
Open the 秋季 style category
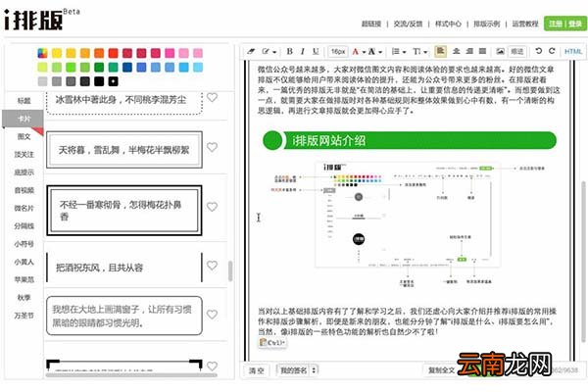pos(24,298)
